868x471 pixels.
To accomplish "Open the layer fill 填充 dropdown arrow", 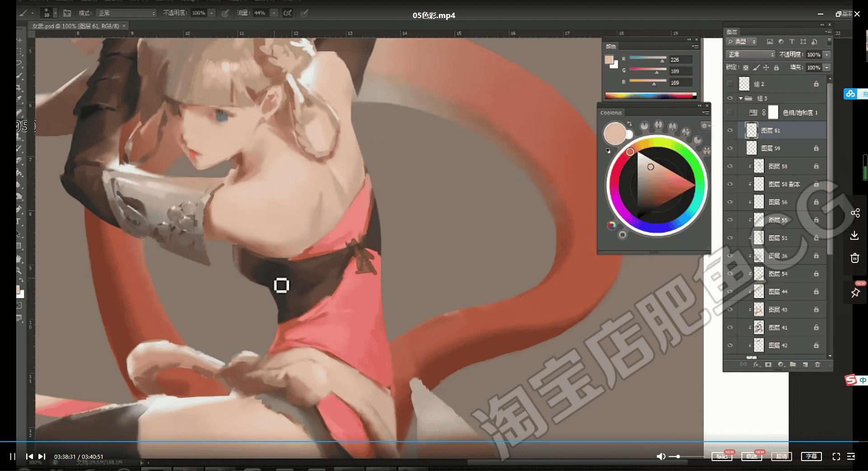I will pyautogui.click(x=827, y=67).
